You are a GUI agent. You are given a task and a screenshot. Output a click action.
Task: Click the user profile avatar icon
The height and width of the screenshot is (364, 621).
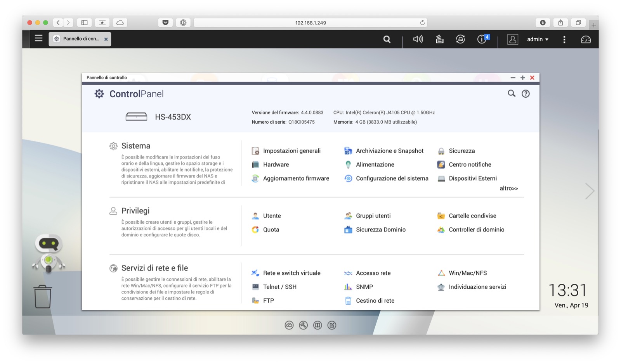[513, 39]
